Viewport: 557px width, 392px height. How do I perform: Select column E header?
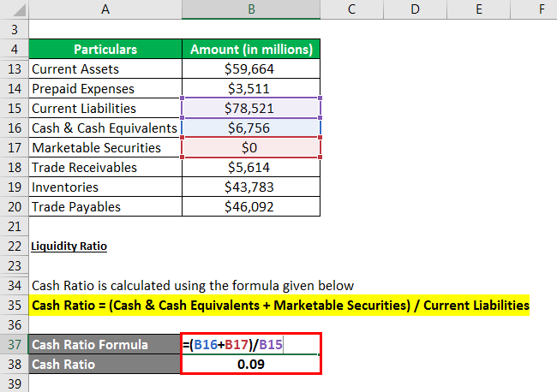[x=478, y=9]
